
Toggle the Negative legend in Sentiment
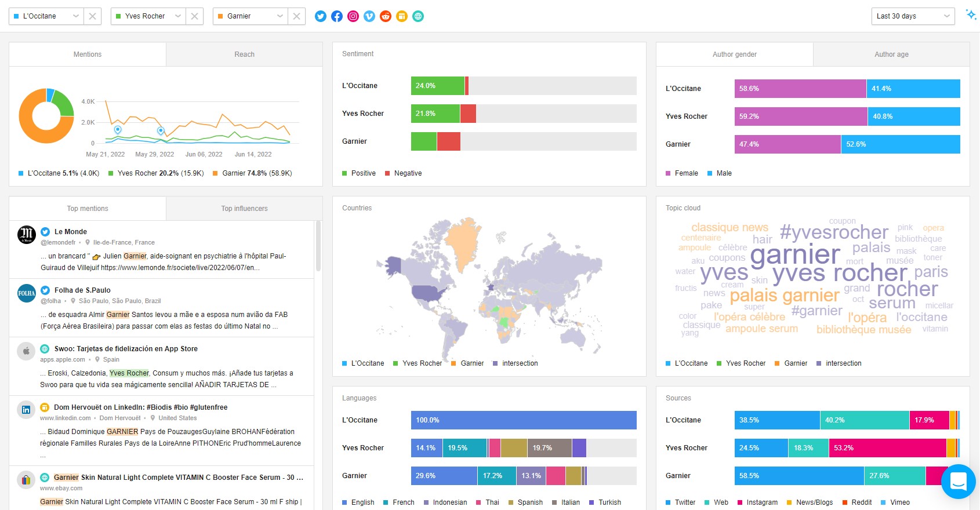[x=404, y=173]
